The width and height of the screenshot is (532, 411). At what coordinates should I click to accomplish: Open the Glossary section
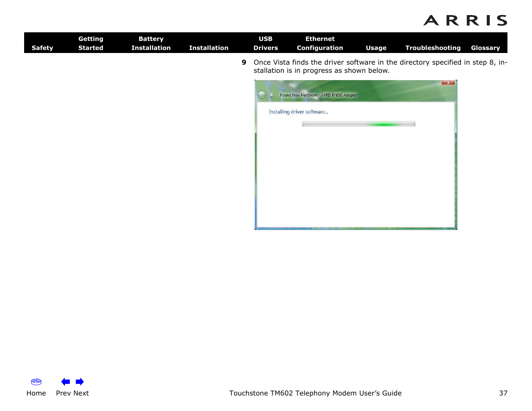485,48
